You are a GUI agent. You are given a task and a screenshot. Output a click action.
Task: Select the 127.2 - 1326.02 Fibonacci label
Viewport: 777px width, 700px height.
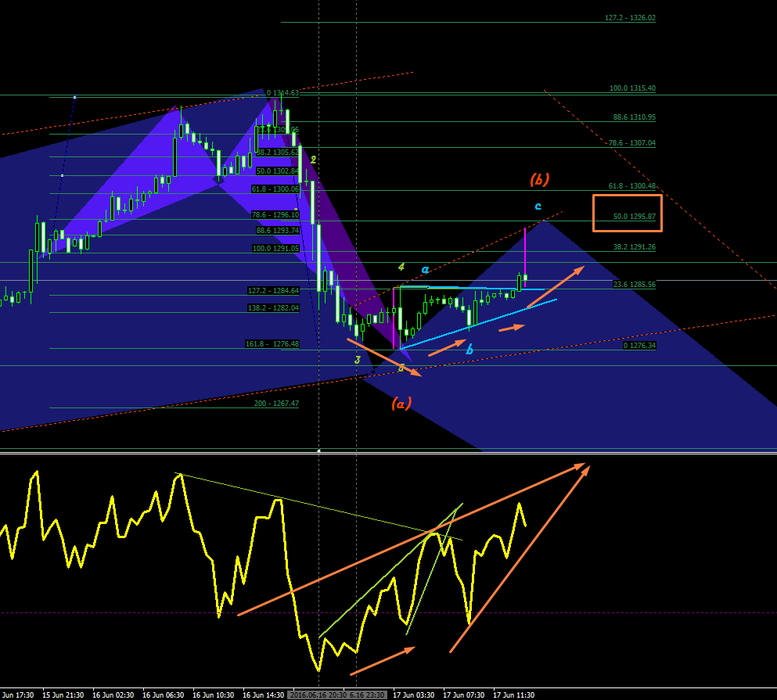pyautogui.click(x=630, y=18)
